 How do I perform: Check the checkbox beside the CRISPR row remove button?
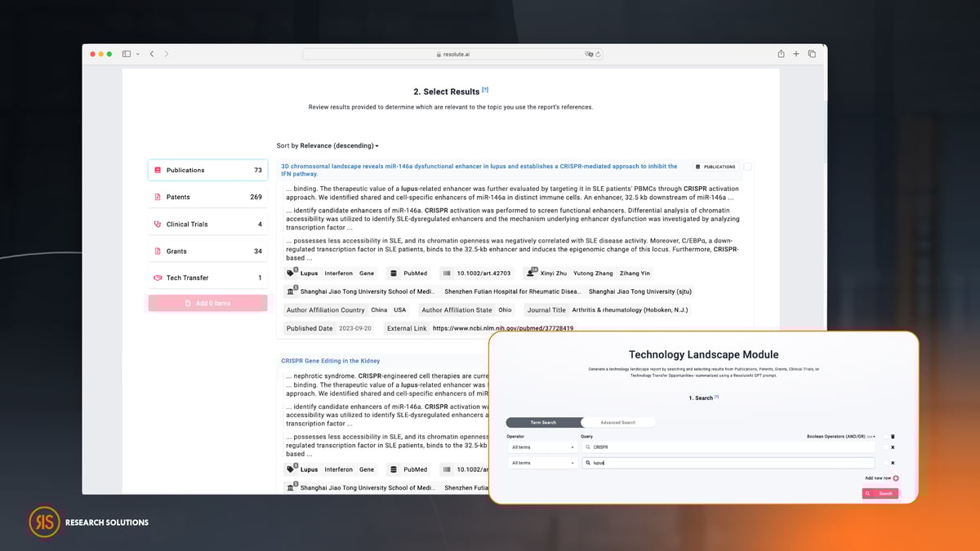pyautogui.click(x=886, y=447)
